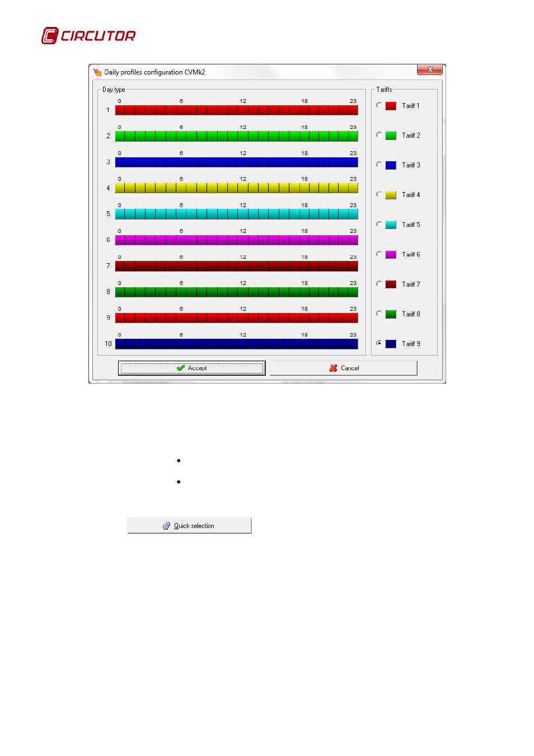Image resolution: width=534 pixels, height=756 pixels.
Task: Select the Tariff 3 radio button
Action: pos(379,165)
